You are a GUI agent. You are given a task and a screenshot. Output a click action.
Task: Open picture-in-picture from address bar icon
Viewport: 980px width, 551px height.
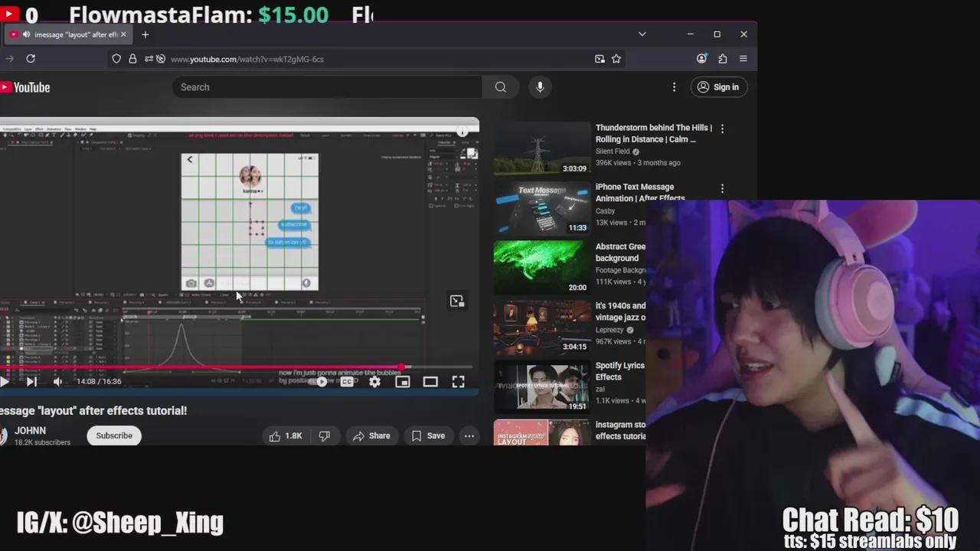tap(599, 59)
